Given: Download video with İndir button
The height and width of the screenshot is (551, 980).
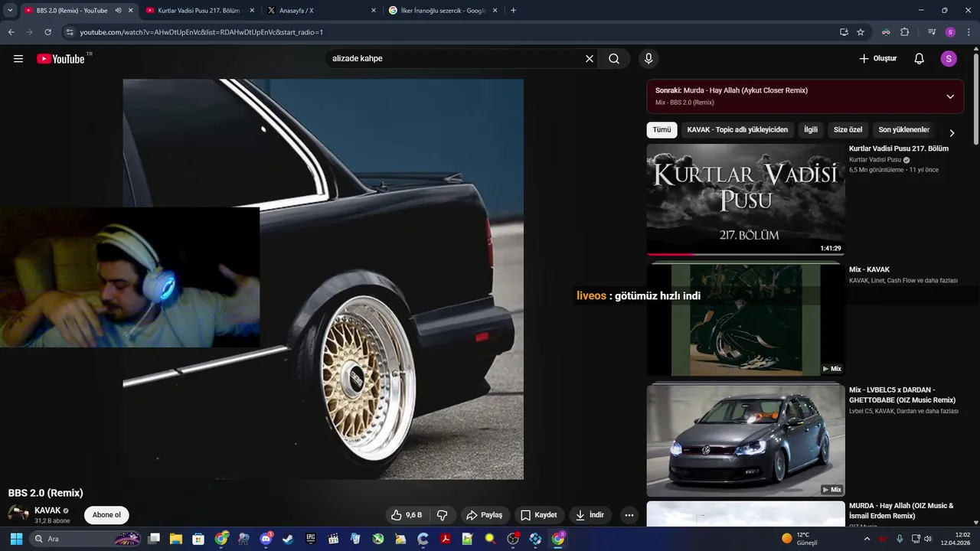Looking at the screenshot, I should [x=590, y=515].
